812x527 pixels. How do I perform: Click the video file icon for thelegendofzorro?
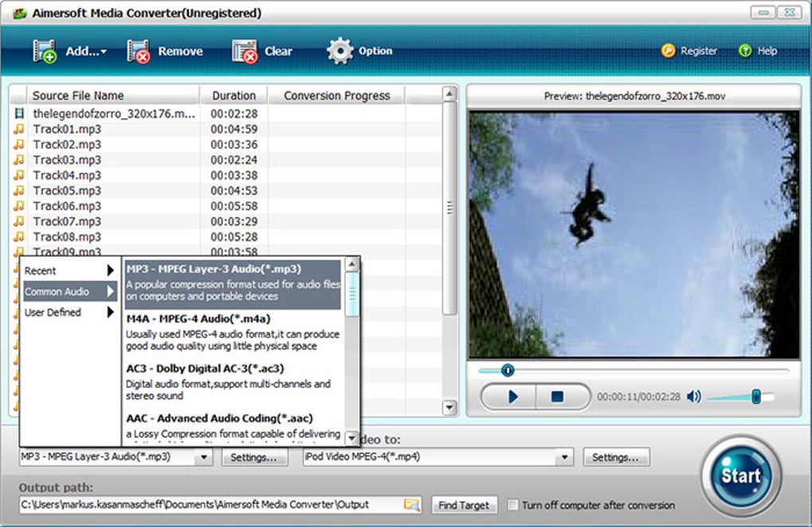(19, 113)
